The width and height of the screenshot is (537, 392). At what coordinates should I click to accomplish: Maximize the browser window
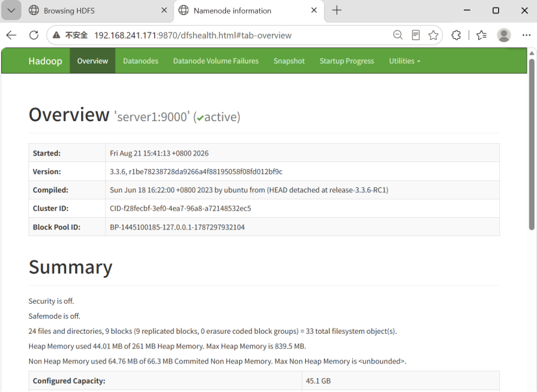point(496,10)
